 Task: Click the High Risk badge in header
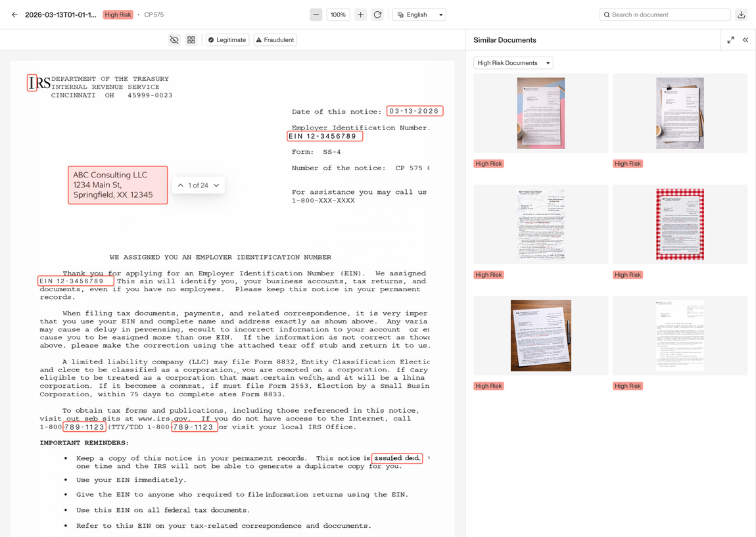[x=118, y=14]
